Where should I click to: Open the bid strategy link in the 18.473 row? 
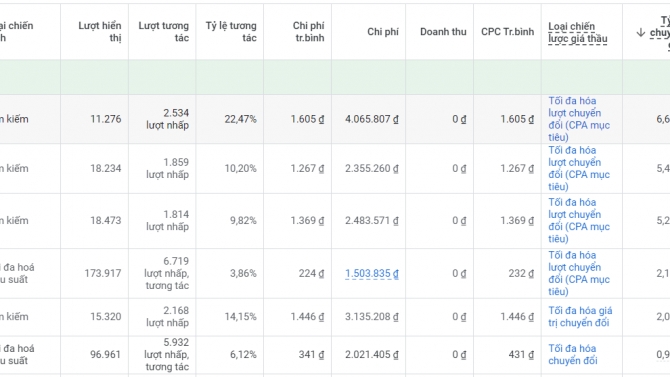[x=579, y=221]
